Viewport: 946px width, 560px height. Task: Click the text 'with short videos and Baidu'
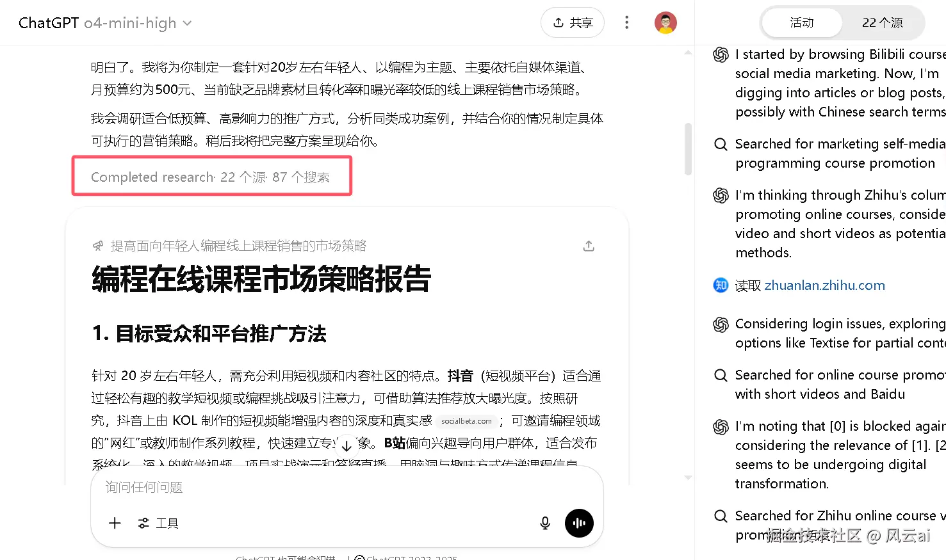coord(820,394)
